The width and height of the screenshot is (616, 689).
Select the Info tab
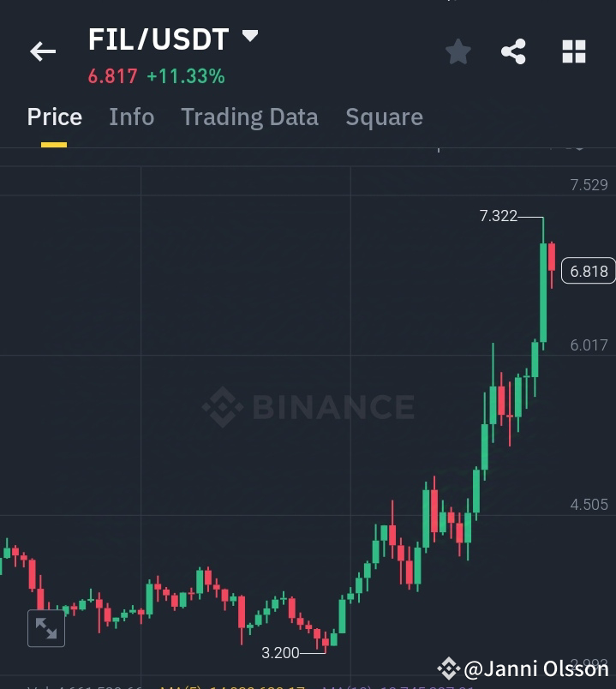tap(131, 117)
